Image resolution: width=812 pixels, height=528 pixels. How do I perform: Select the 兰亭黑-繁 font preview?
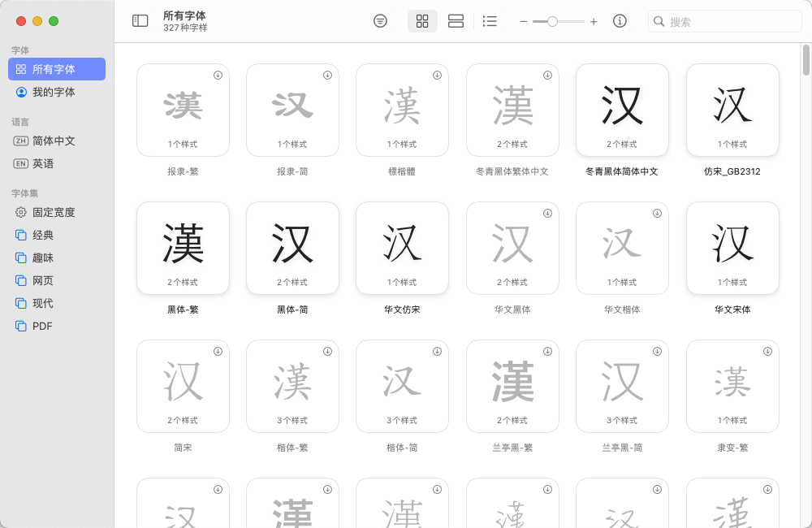(512, 386)
